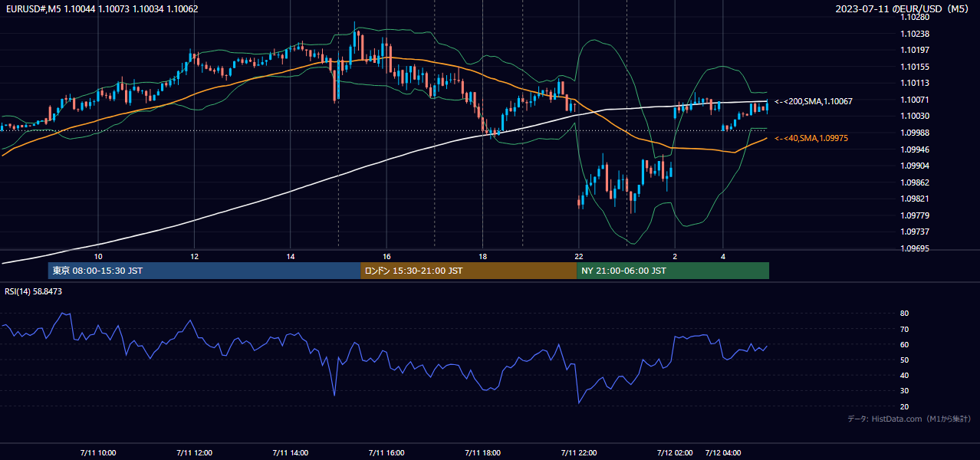
Task: Click price axis value 1.09695
Action: [x=915, y=248]
